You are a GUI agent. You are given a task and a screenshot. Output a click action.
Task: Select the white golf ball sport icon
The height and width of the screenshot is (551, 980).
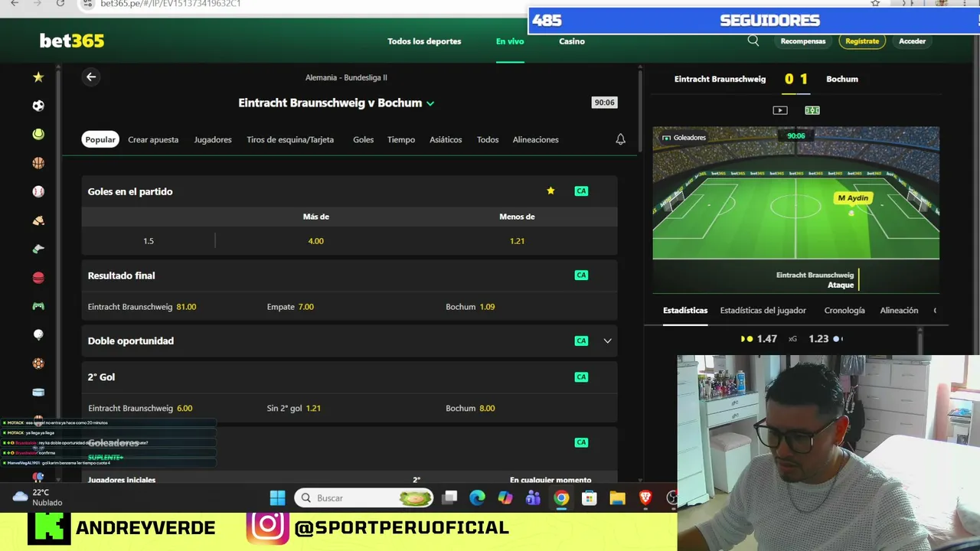pos(38,335)
